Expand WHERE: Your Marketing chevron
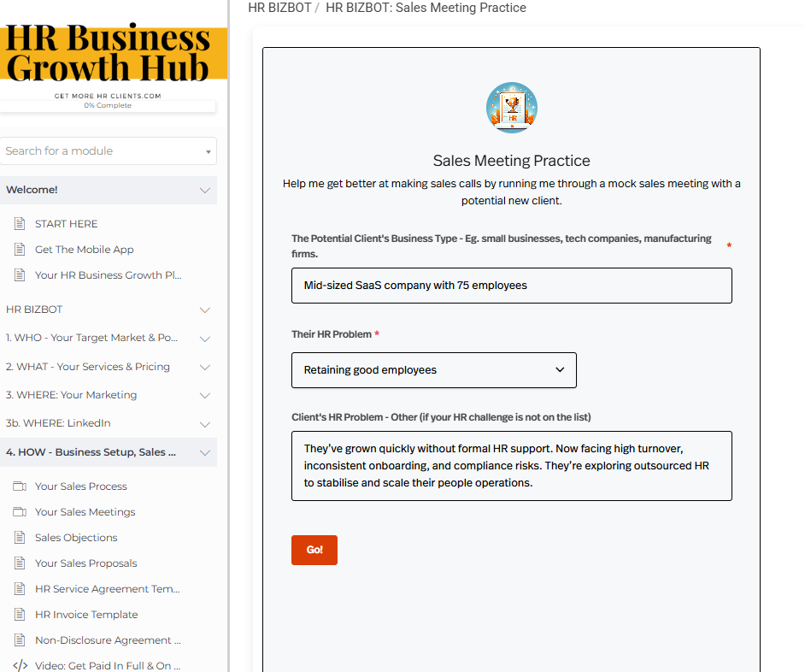This screenshot has width=805, height=672. coord(205,395)
